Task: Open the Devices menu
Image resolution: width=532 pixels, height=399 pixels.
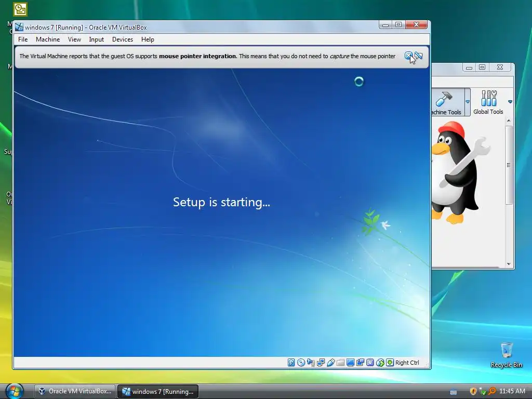Action: (123, 39)
